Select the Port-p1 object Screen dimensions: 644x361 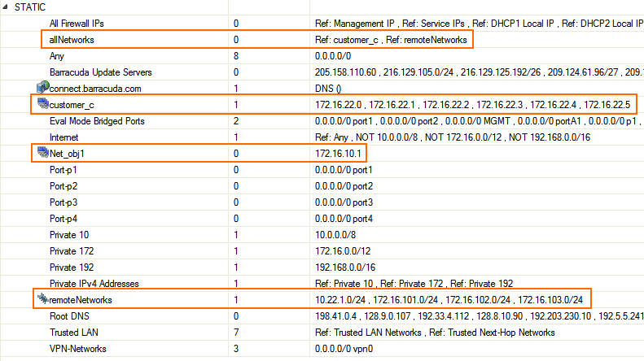pyautogui.click(x=64, y=170)
